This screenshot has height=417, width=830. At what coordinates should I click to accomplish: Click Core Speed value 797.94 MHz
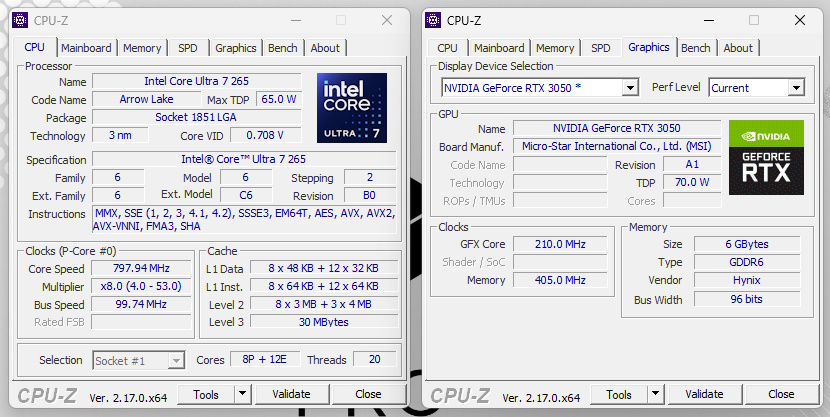(141, 268)
